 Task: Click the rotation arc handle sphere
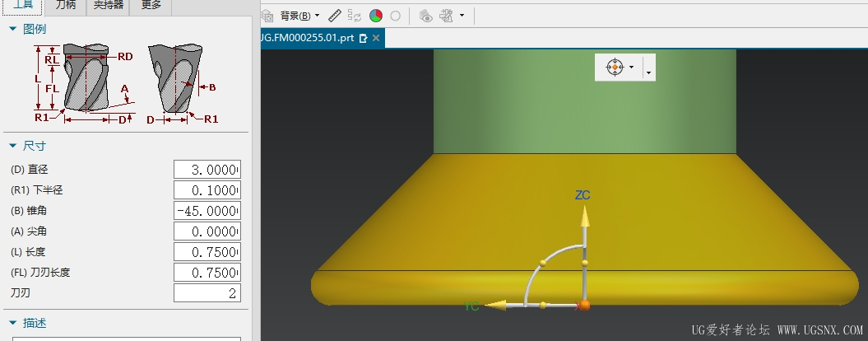542,264
